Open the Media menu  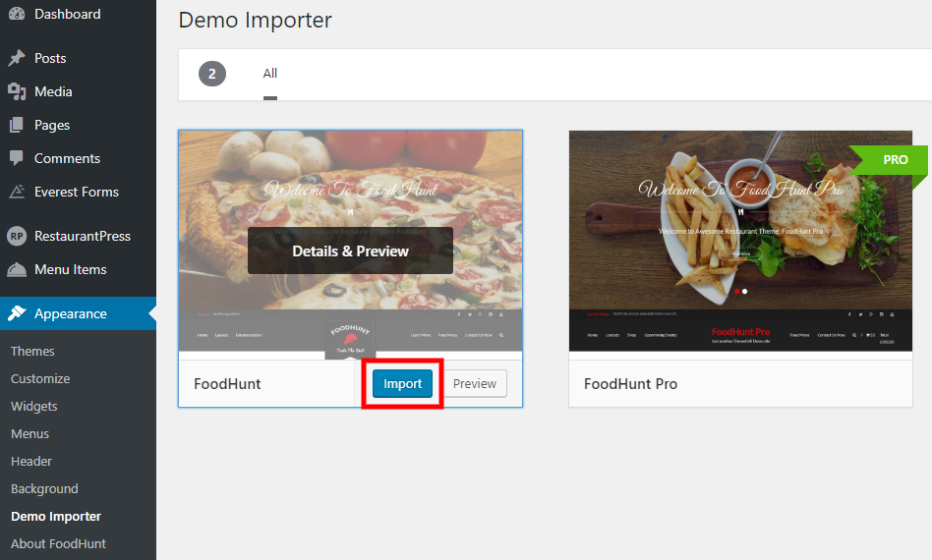(x=53, y=91)
